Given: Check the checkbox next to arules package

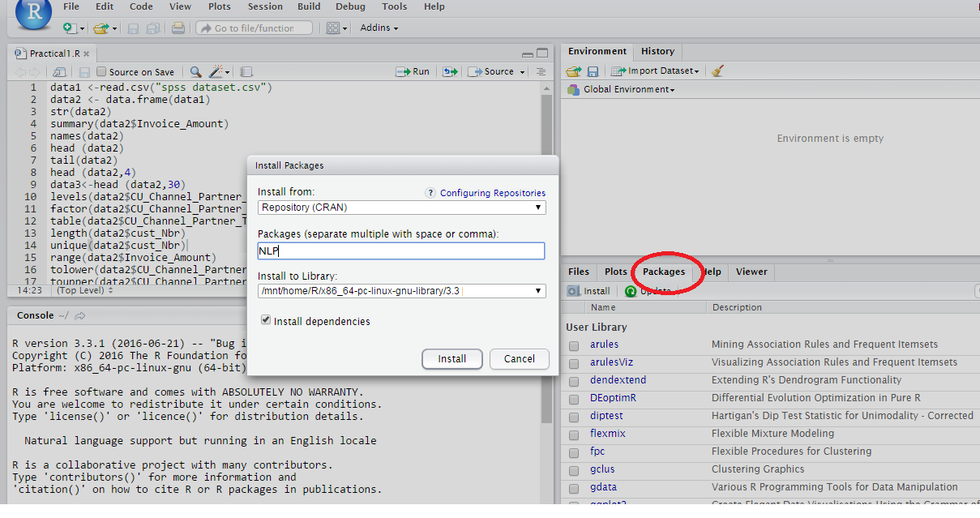Looking at the screenshot, I should 573,345.
